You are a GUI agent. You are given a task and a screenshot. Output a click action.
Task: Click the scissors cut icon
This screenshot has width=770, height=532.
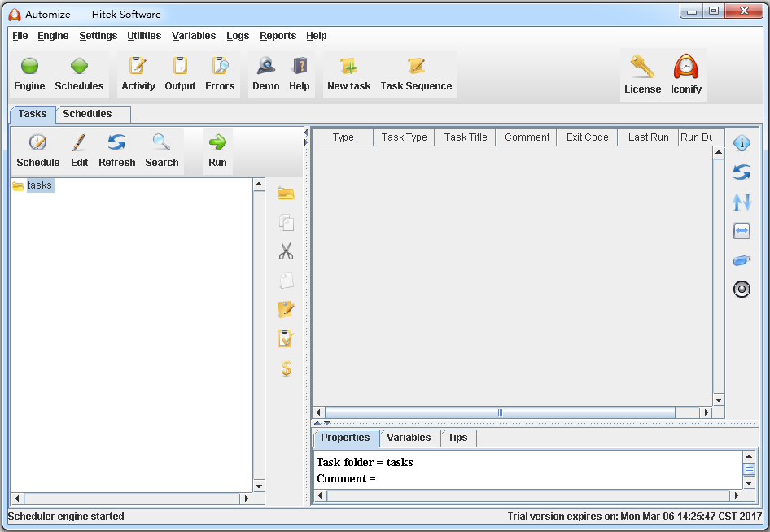point(286,251)
